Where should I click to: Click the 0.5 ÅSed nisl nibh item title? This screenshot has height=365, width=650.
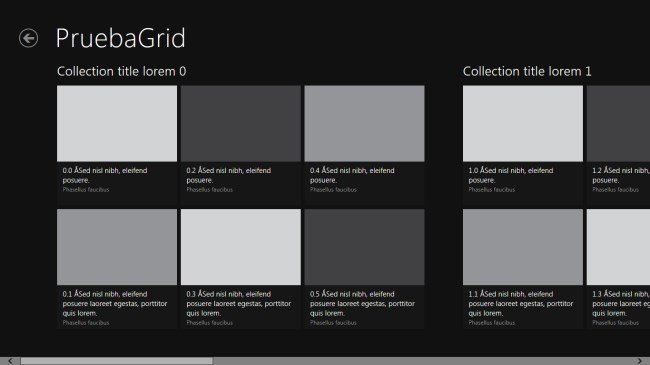362,304
